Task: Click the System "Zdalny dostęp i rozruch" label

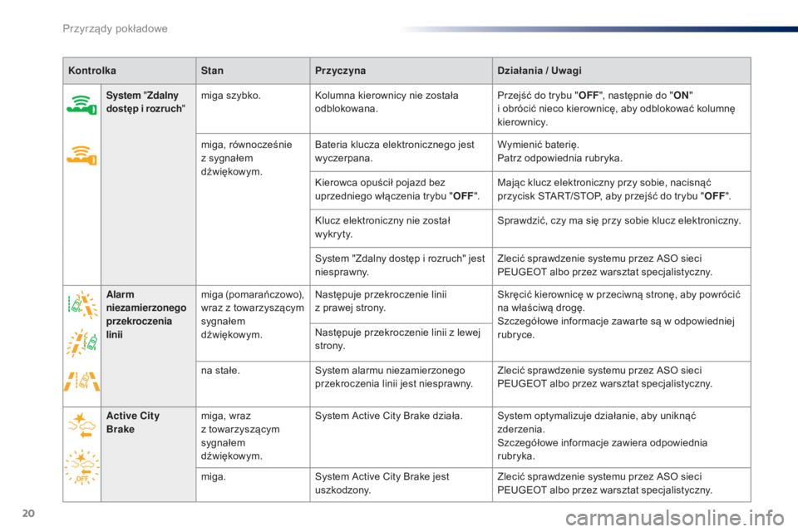Action: (x=145, y=101)
